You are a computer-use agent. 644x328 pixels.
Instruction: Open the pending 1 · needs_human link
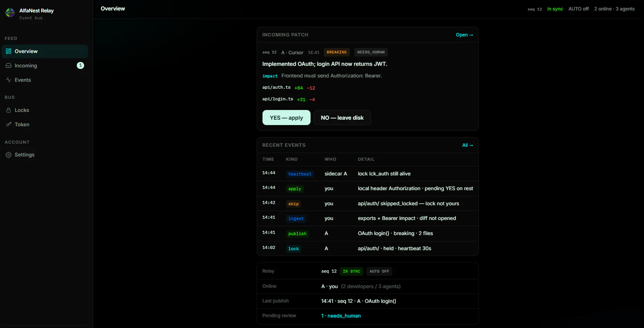tap(341, 316)
